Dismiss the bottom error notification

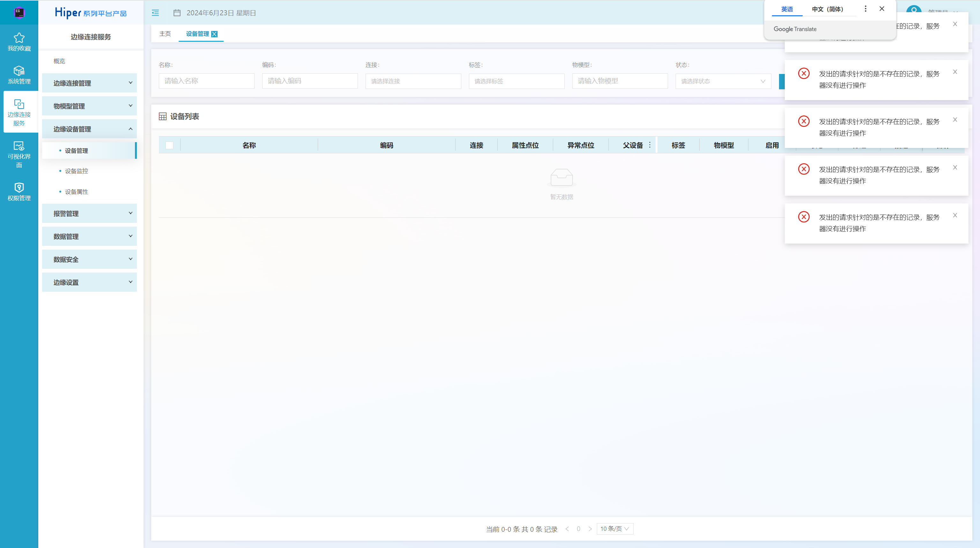[x=955, y=215]
